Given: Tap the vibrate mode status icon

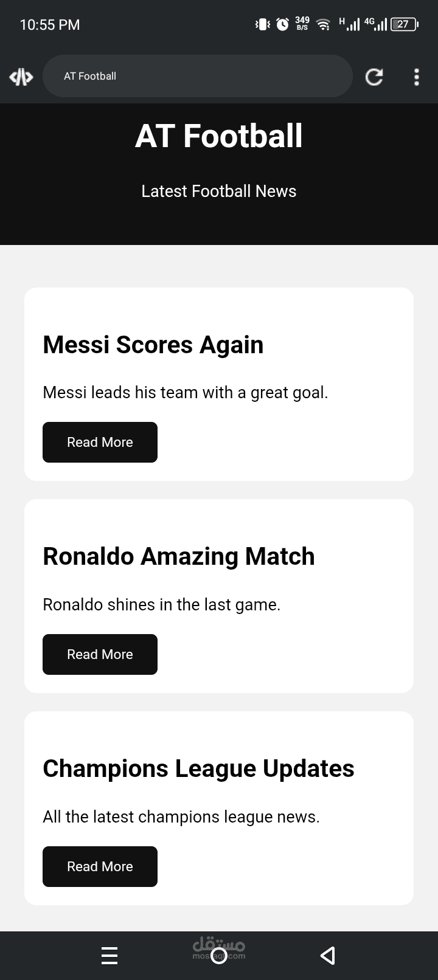Looking at the screenshot, I should [263, 24].
